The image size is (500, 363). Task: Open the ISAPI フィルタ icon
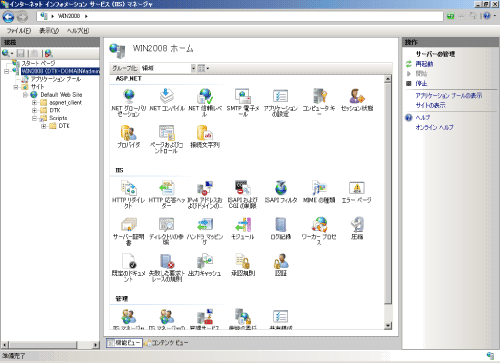(281, 188)
